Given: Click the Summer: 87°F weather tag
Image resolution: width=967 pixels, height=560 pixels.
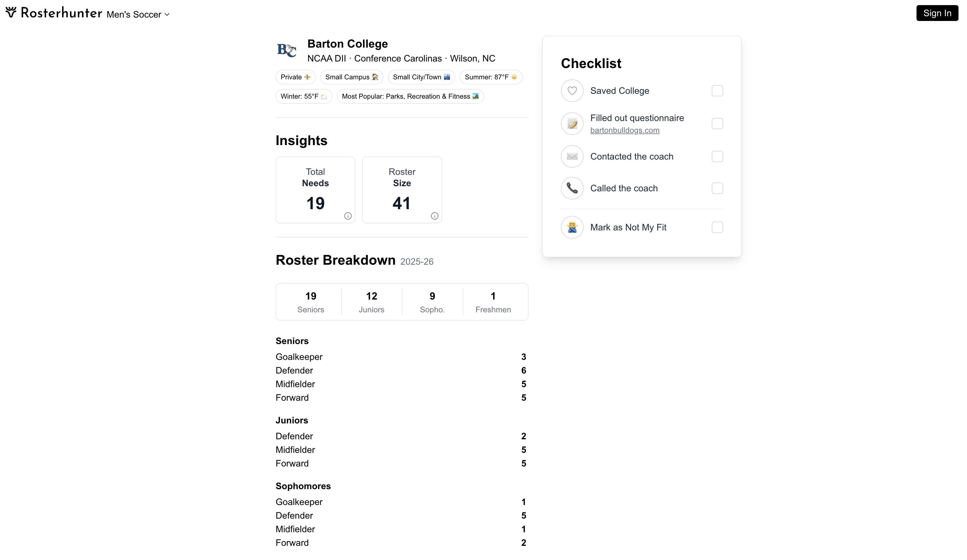Looking at the screenshot, I should 490,77.
